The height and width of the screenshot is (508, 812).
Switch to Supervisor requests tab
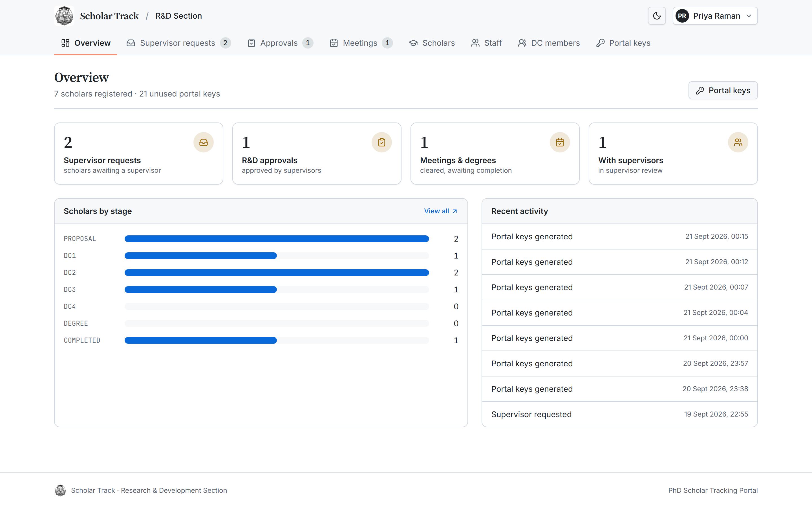click(x=179, y=43)
